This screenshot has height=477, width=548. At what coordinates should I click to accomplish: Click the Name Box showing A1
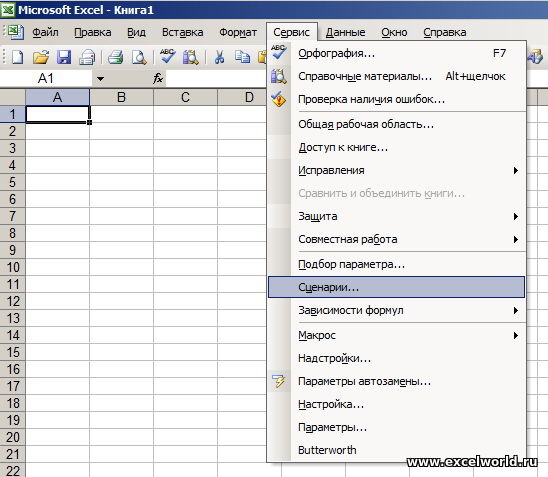(x=46, y=79)
